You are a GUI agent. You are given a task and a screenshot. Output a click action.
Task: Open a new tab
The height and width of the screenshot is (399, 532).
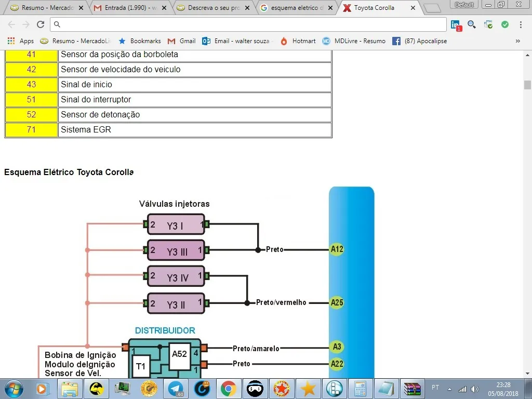(x=432, y=8)
